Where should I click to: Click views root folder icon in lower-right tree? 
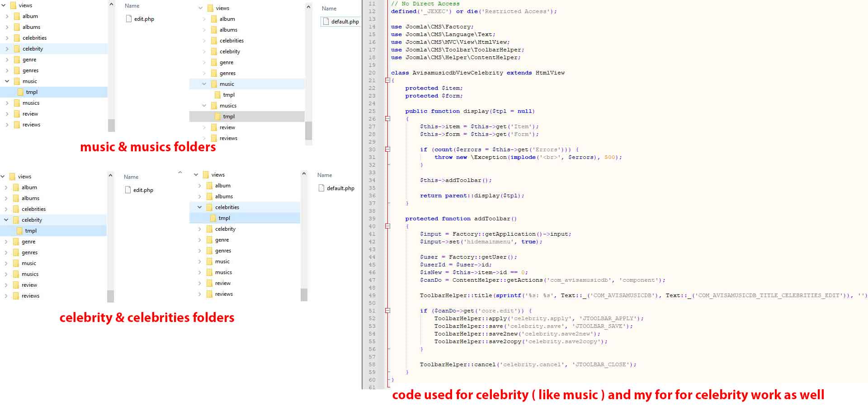point(206,175)
